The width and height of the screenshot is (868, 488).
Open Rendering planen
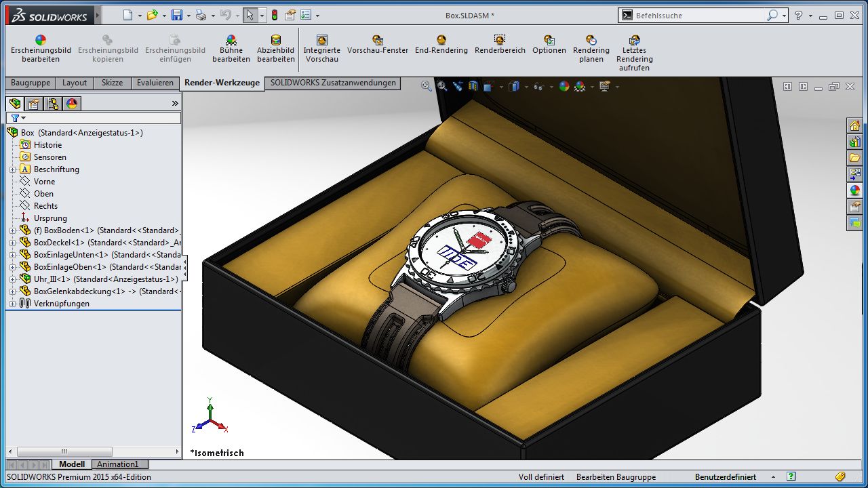pyautogui.click(x=591, y=49)
